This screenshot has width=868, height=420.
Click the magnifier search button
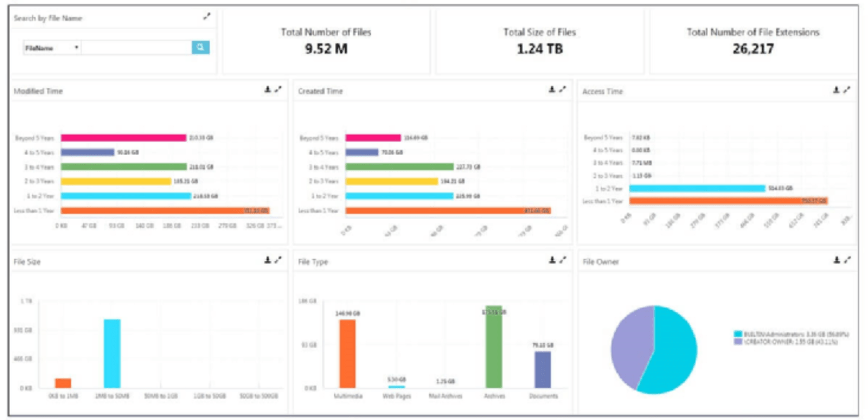pyautogui.click(x=200, y=47)
